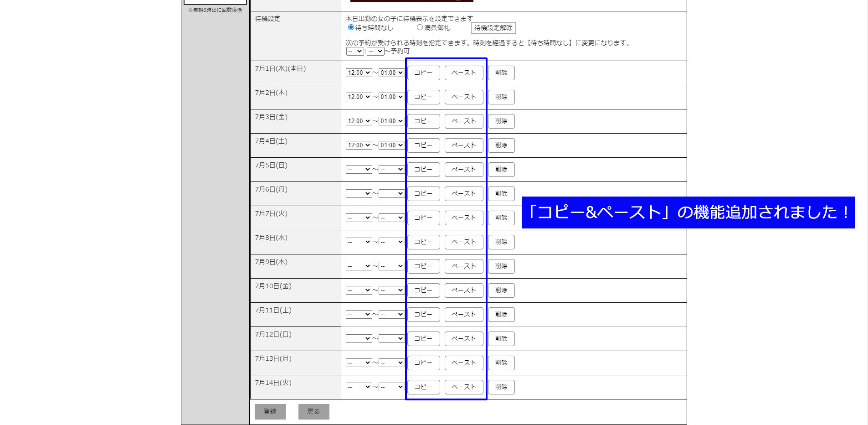
Task: Paste into the 7月7日(火) row
Action: point(464,218)
